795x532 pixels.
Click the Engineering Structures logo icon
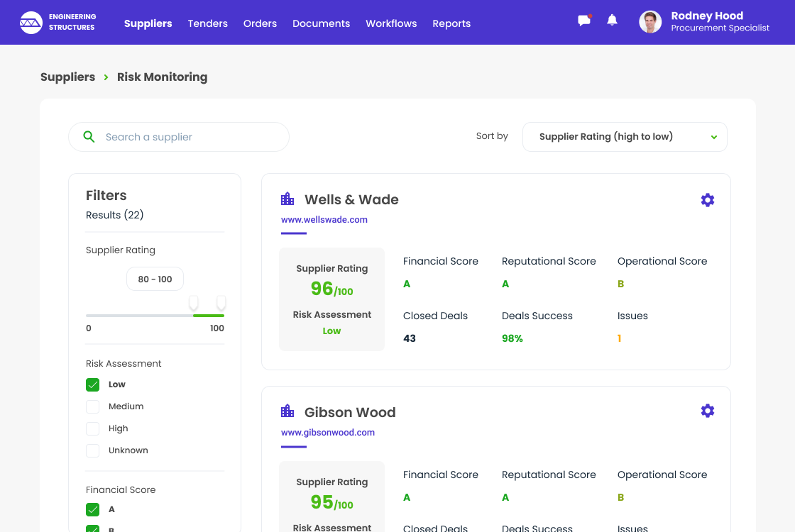tap(31, 23)
